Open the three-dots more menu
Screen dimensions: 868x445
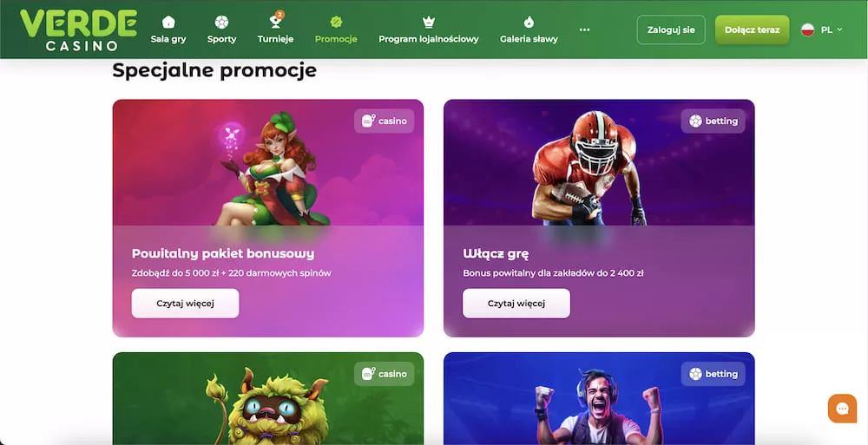(x=584, y=29)
